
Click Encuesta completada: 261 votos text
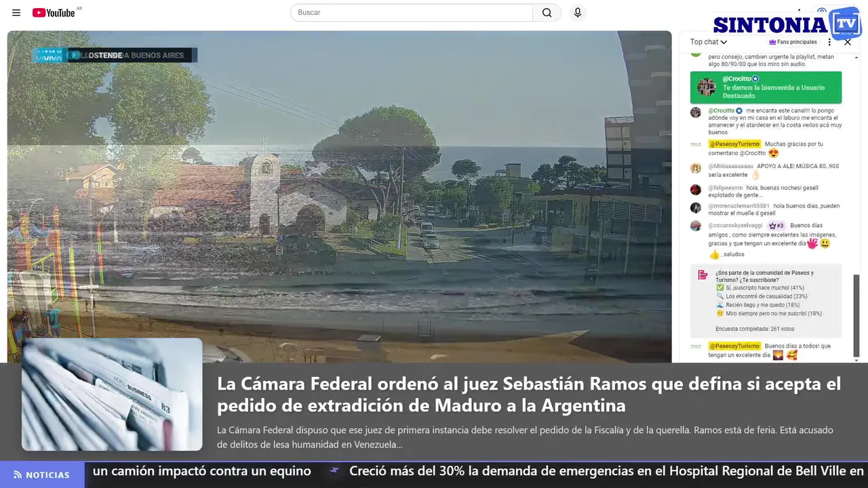(x=755, y=329)
